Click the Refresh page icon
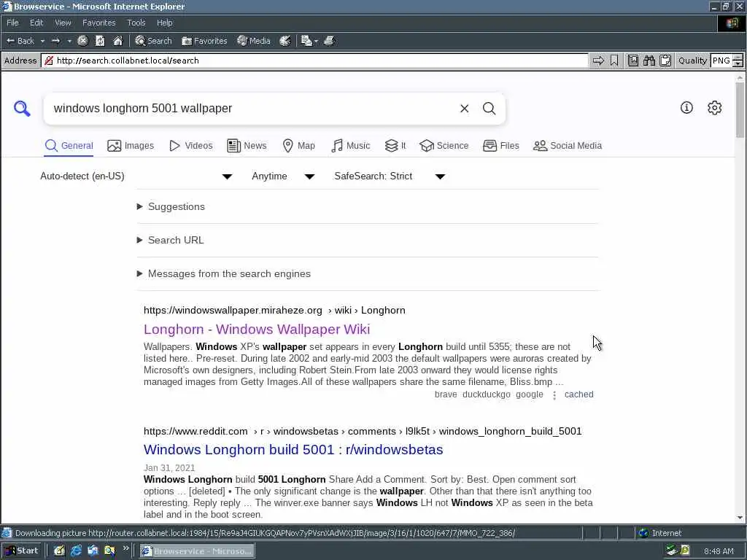This screenshot has width=747, height=560. point(100,41)
